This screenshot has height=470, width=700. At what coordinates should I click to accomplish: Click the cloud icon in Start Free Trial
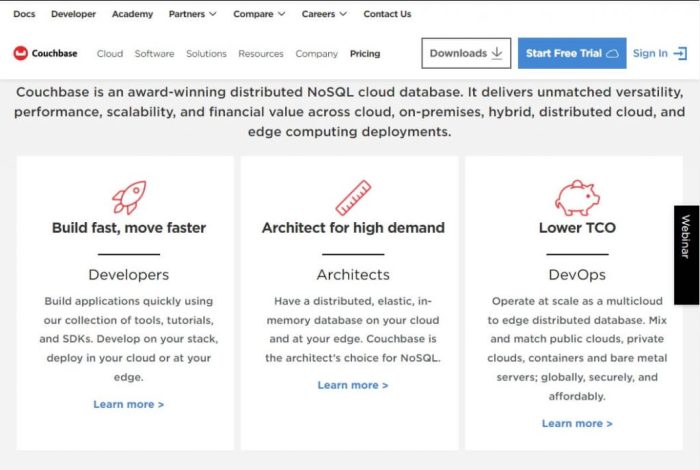tap(612, 54)
